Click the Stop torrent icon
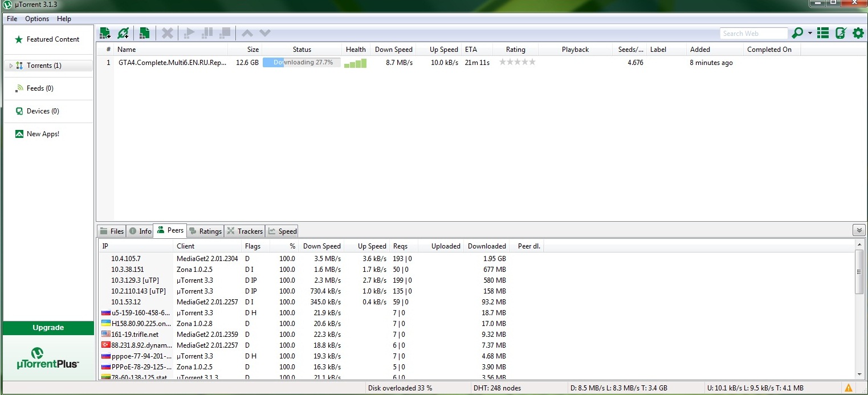The width and height of the screenshot is (868, 395). pyautogui.click(x=225, y=33)
